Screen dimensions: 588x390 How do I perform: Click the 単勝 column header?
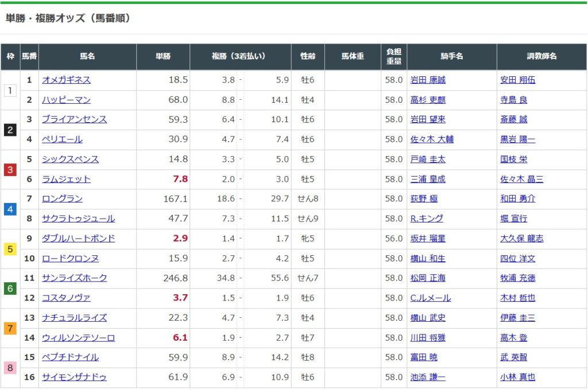(x=163, y=57)
